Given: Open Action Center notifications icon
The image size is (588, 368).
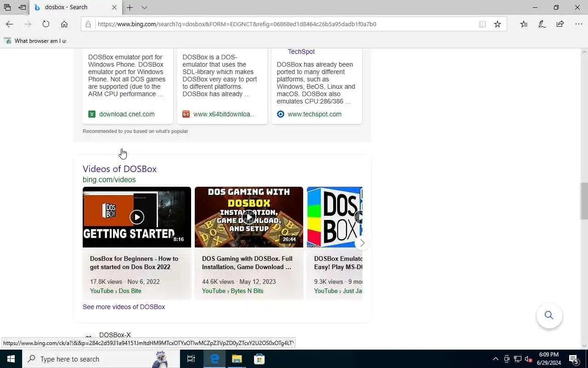Looking at the screenshot, I should (574, 359).
